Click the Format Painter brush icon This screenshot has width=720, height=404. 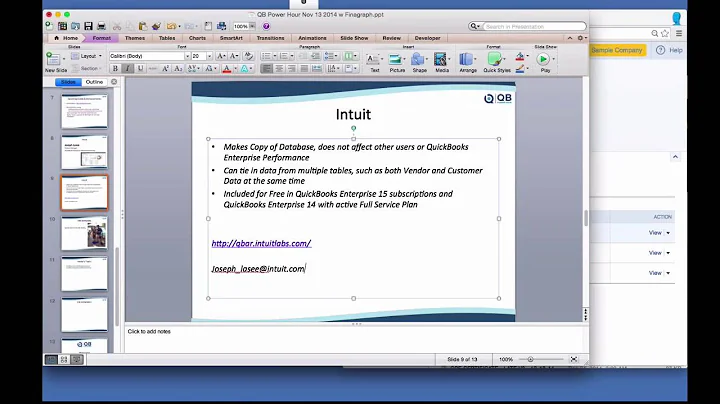pos(156,26)
